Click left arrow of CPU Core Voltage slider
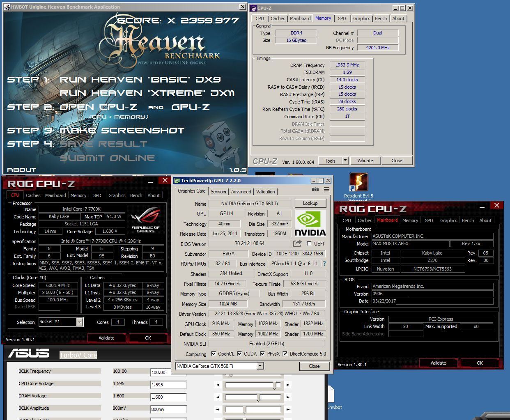Screen dimensions: 510x420 tap(218, 385)
